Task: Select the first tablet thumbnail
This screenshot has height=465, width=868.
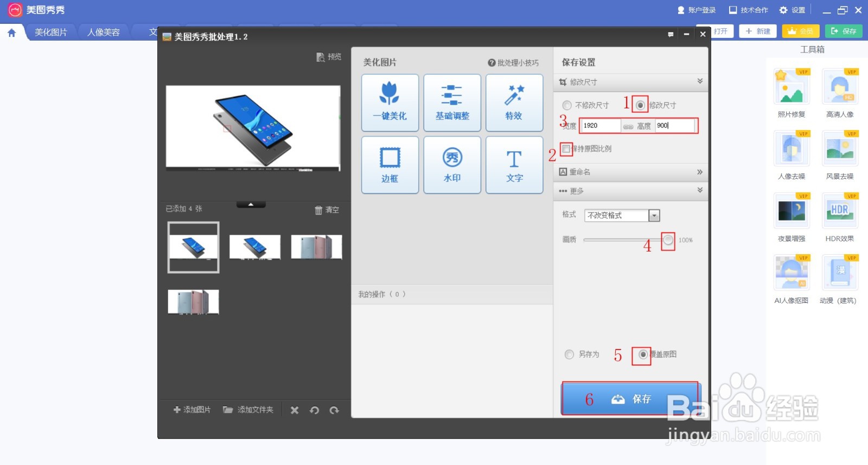Action: 193,247
